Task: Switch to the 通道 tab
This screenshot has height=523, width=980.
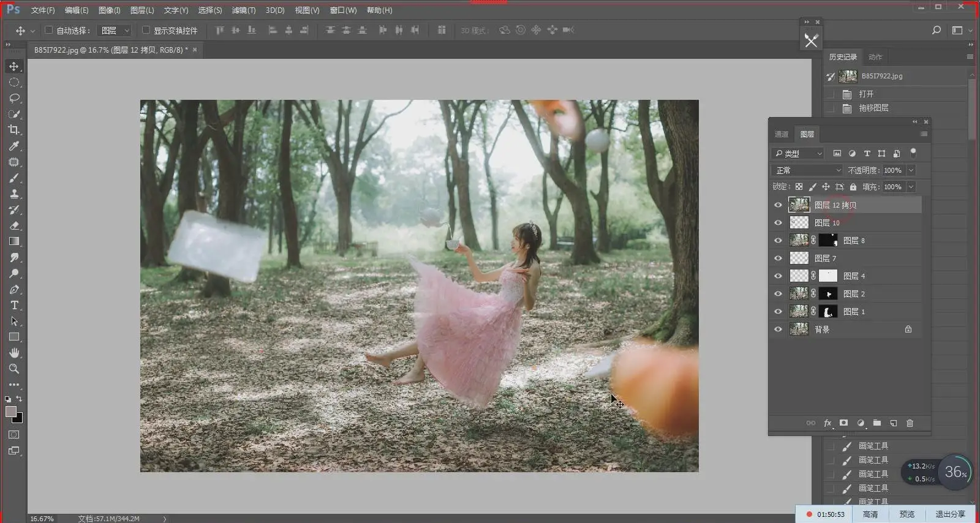Action: (782, 134)
